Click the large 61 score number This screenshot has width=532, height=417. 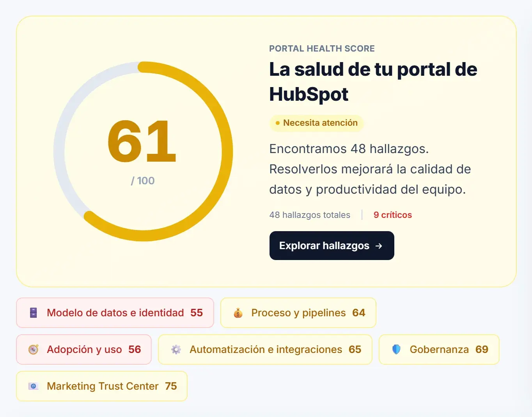pos(142,141)
